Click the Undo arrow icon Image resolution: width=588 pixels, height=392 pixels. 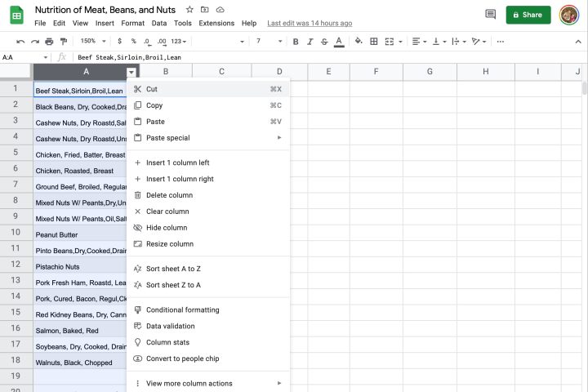coord(20,42)
